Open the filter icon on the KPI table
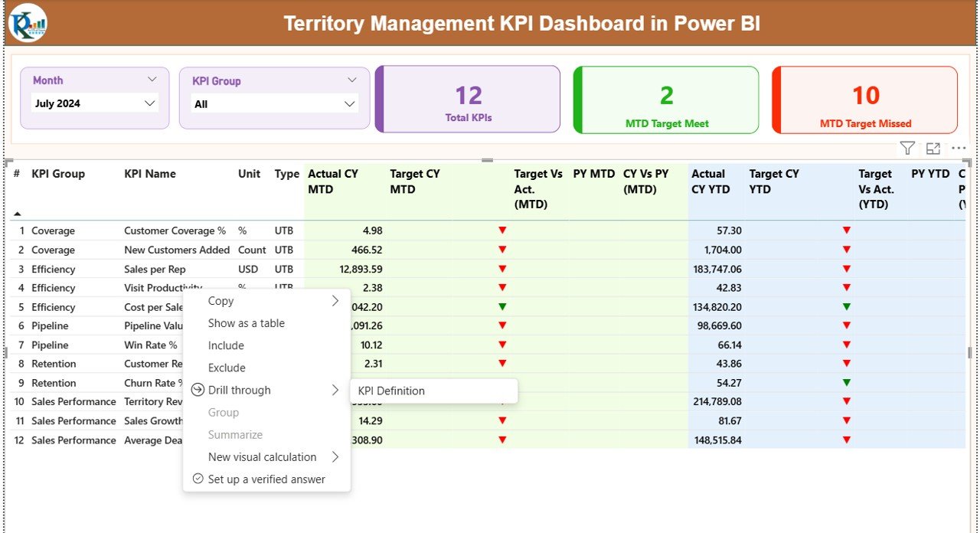 pos(906,147)
